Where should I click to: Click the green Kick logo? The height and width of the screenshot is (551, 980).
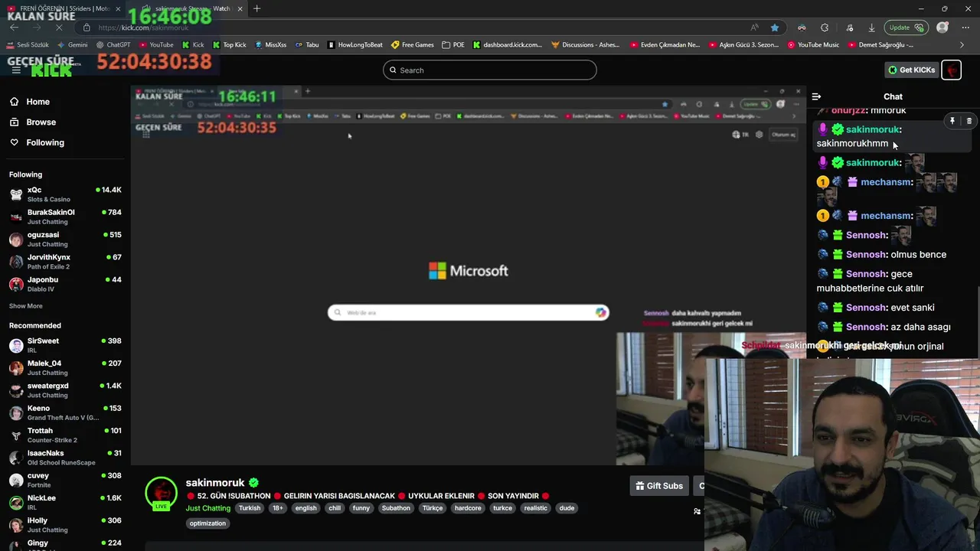(x=51, y=71)
